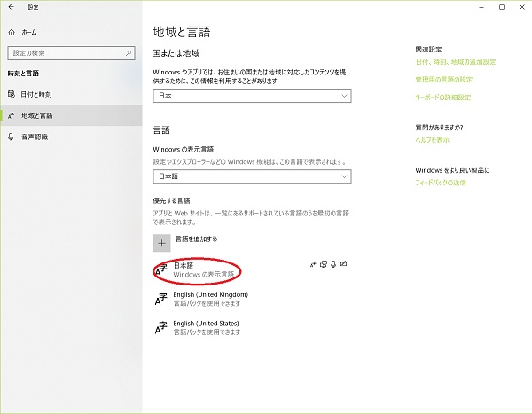
Task: Open the 日本 country or region dropdown
Action: point(252,96)
